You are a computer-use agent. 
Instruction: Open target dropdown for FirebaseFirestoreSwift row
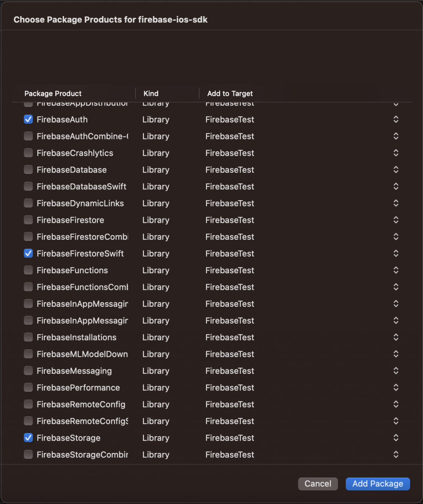(396, 253)
